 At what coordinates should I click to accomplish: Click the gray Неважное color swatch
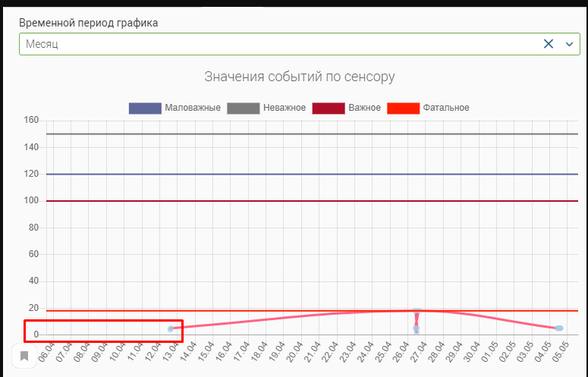[244, 108]
